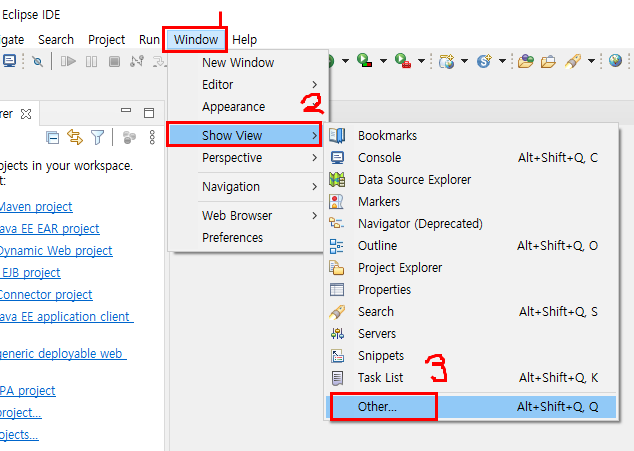Click the Run External Tools icon
Viewport: 634px width, 451px height.
[x=403, y=61]
